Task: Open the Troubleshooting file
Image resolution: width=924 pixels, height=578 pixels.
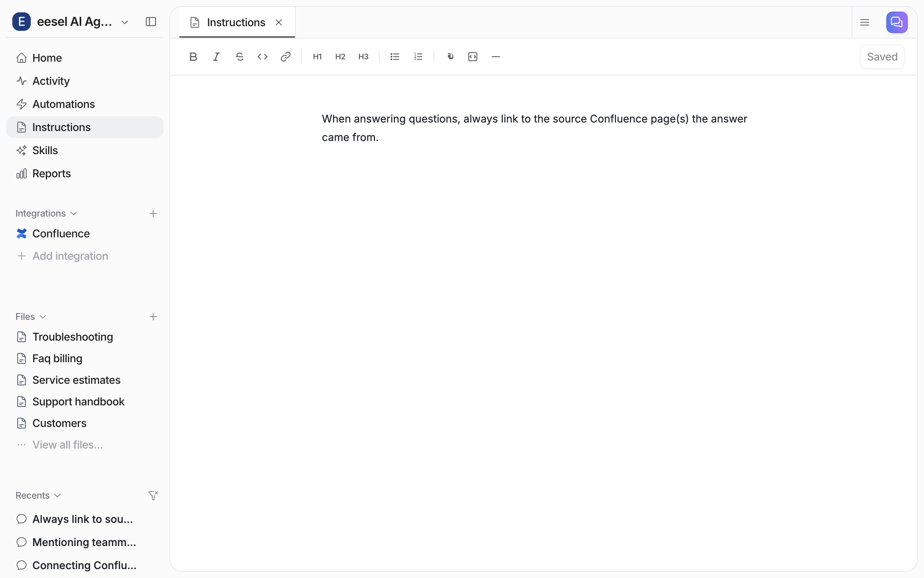Action: 85,337
